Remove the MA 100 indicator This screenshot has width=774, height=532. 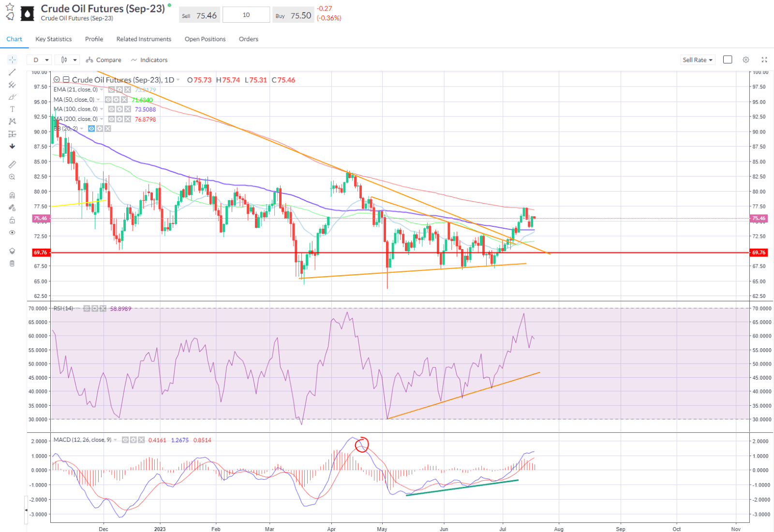[x=128, y=109]
